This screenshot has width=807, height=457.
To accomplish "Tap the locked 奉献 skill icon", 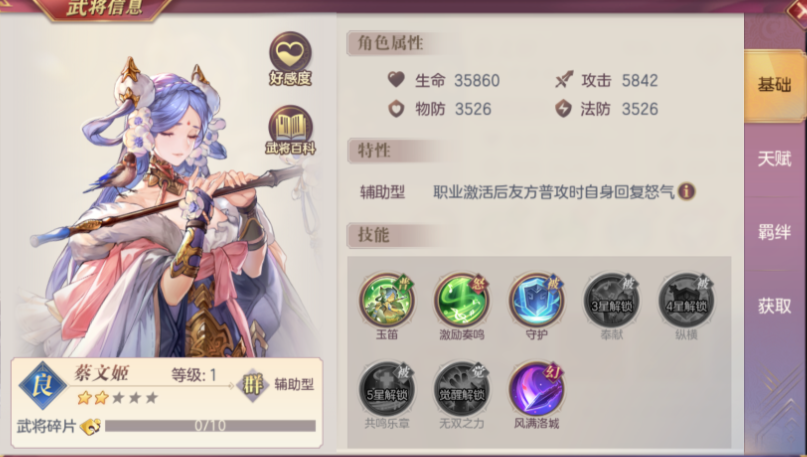I will tap(611, 300).
